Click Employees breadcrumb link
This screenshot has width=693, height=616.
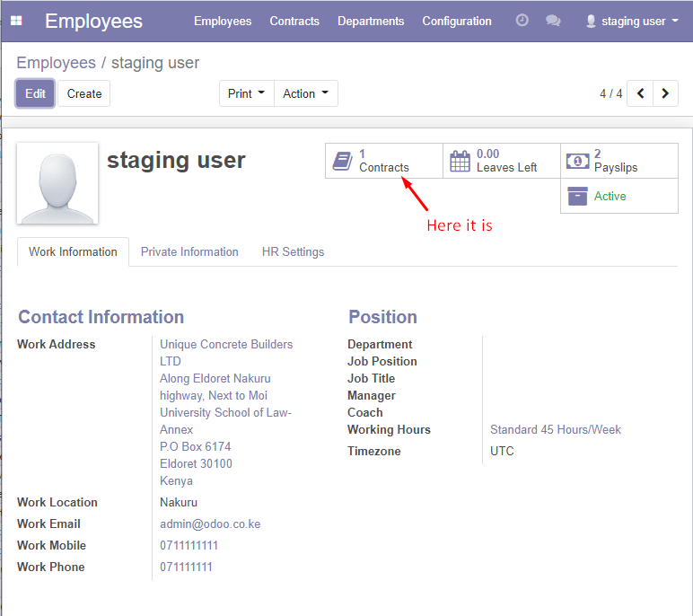57,63
